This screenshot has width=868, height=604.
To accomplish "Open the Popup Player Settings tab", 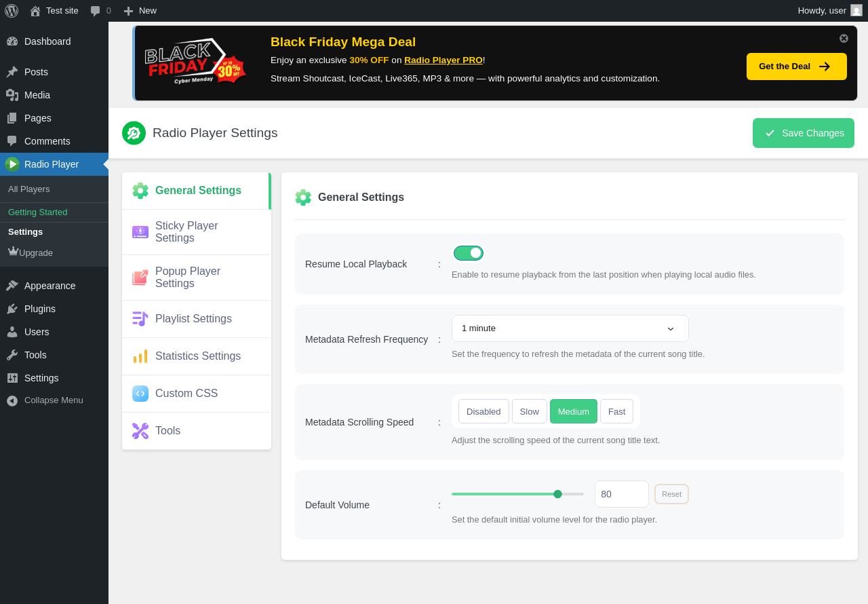I will (197, 278).
